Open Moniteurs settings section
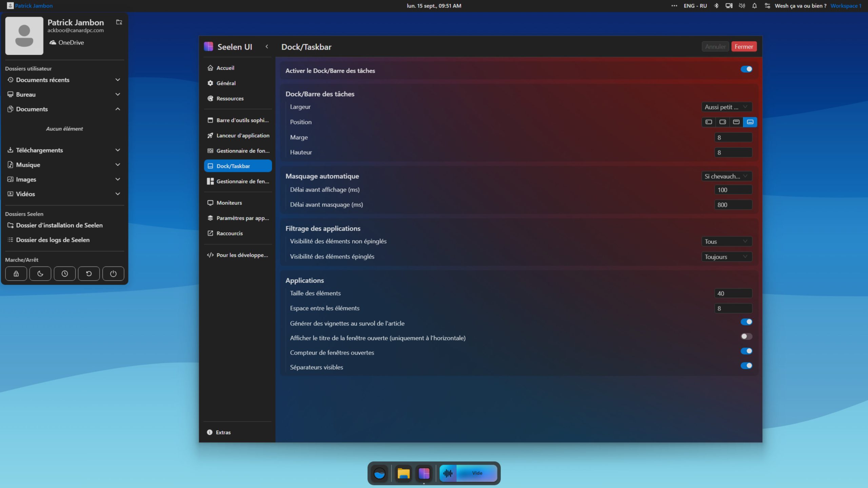The image size is (868, 488). (238, 203)
